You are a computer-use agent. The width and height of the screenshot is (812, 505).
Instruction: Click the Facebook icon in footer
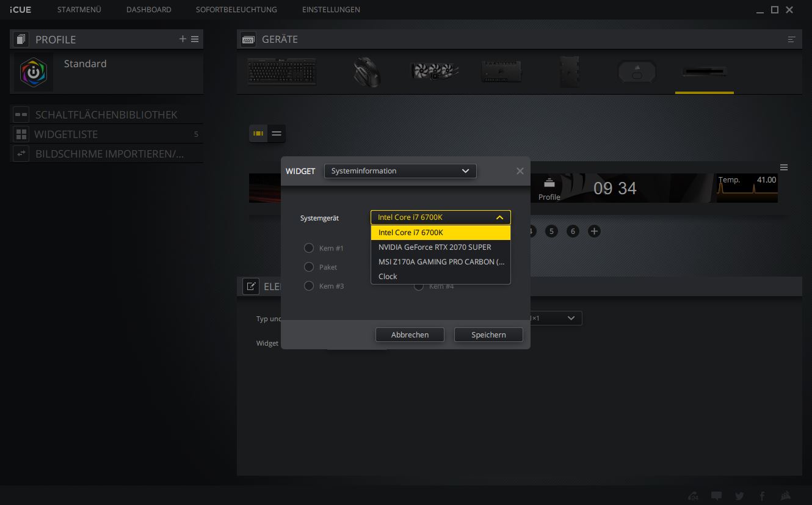(x=762, y=495)
